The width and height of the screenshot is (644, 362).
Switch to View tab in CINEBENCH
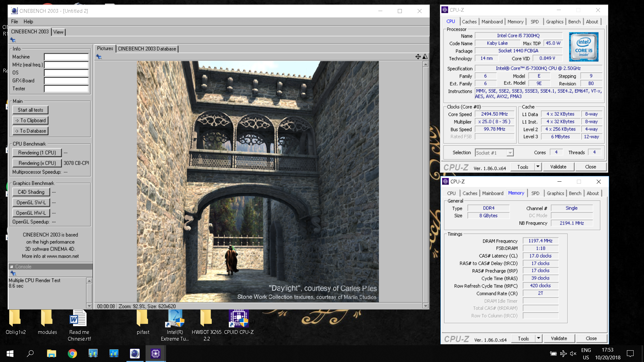coord(58,32)
